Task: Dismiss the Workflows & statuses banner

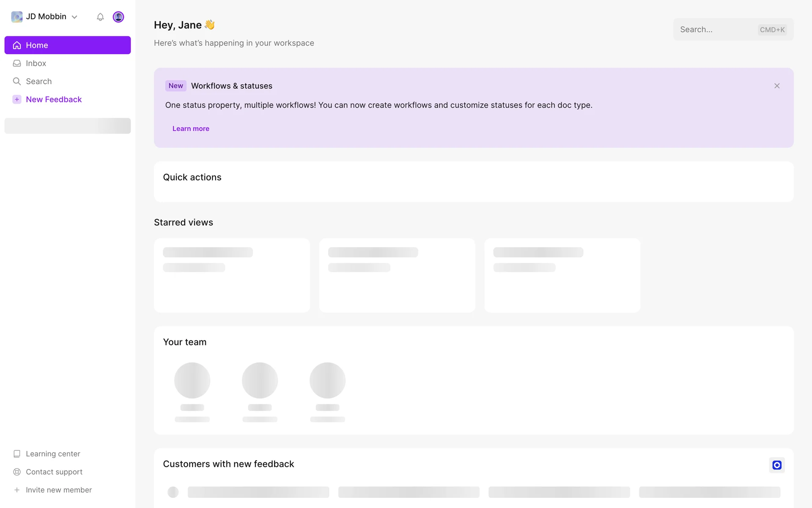Action: (x=776, y=86)
